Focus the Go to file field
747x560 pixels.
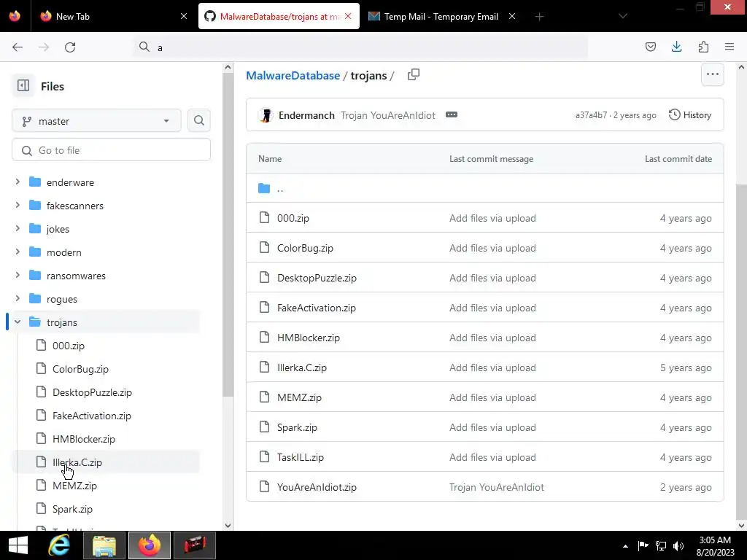coord(111,150)
